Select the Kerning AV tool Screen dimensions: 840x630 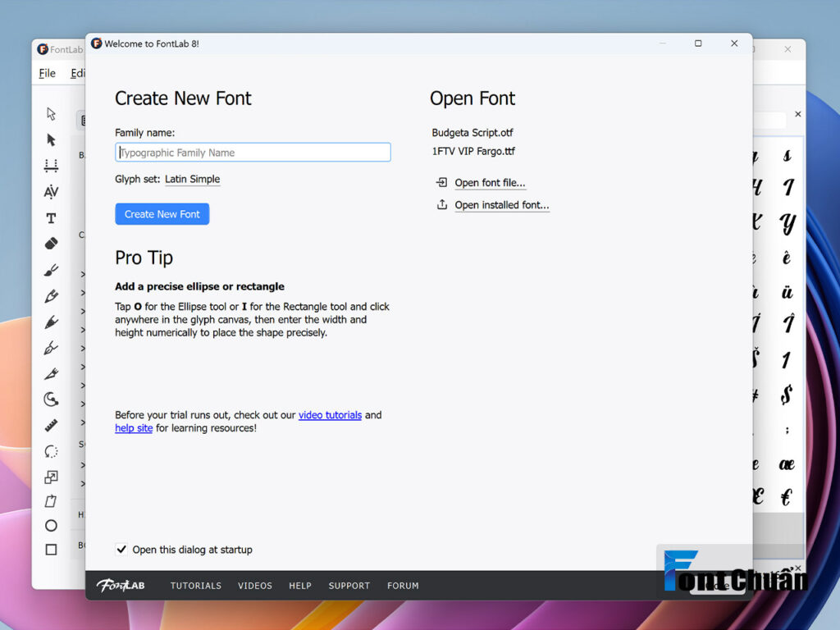pos(51,192)
